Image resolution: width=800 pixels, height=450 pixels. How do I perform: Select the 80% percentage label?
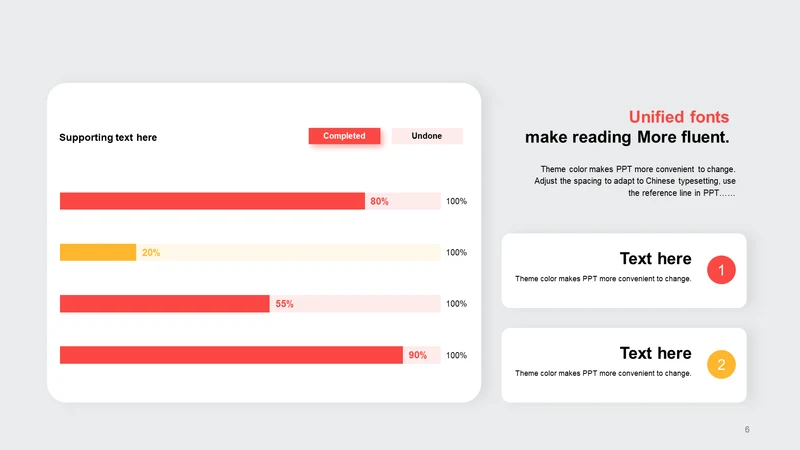(379, 202)
